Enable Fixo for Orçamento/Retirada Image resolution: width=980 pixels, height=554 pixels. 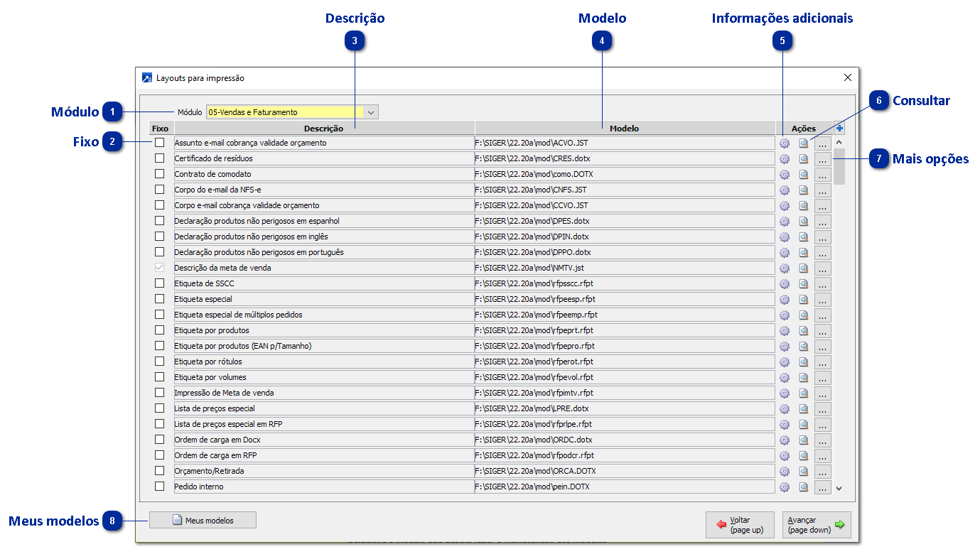(x=160, y=471)
